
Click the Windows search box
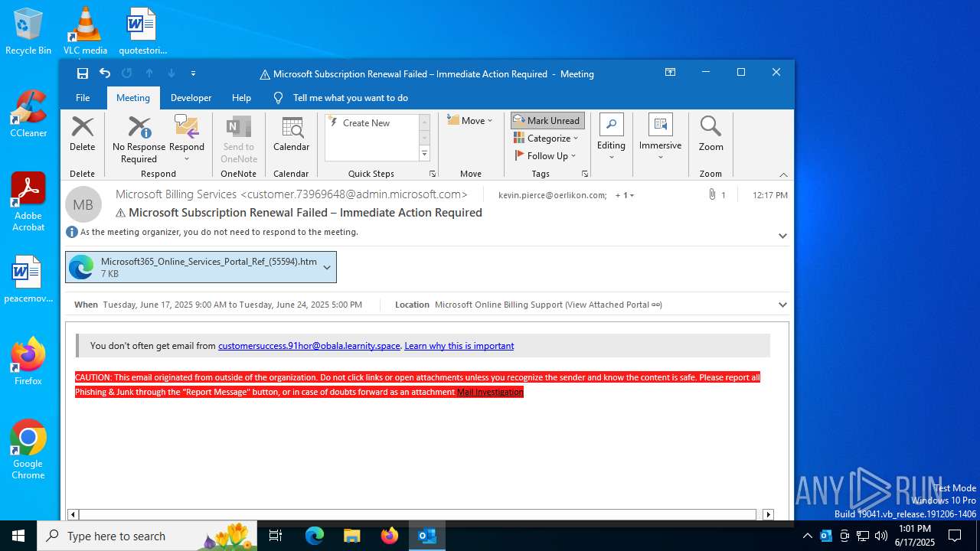point(147,536)
